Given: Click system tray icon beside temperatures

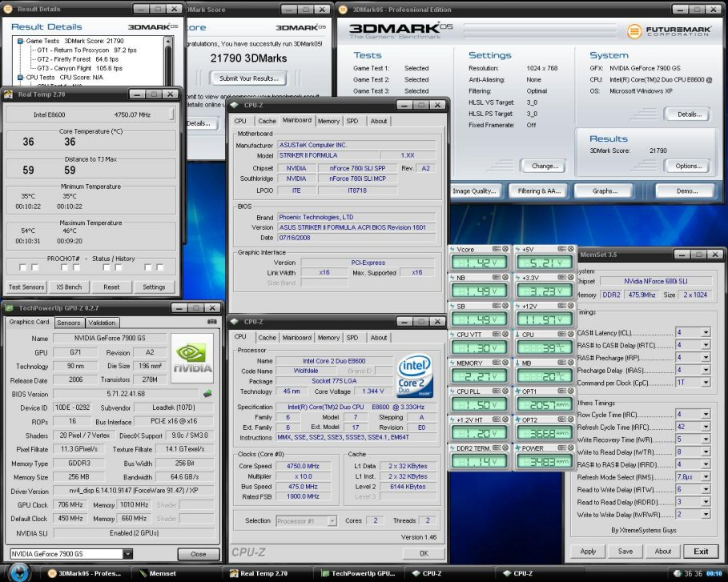Looking at the screenshot, I should (x=678, y=574).
